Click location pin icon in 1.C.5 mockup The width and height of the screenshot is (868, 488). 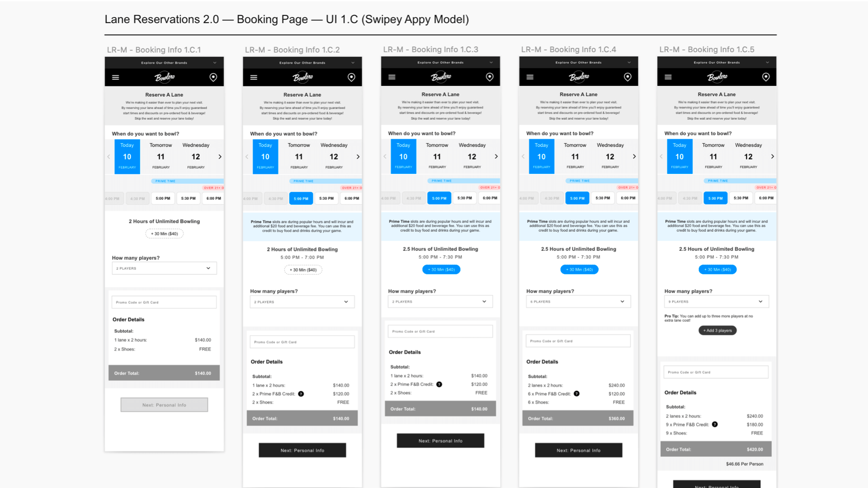[766, 77]
